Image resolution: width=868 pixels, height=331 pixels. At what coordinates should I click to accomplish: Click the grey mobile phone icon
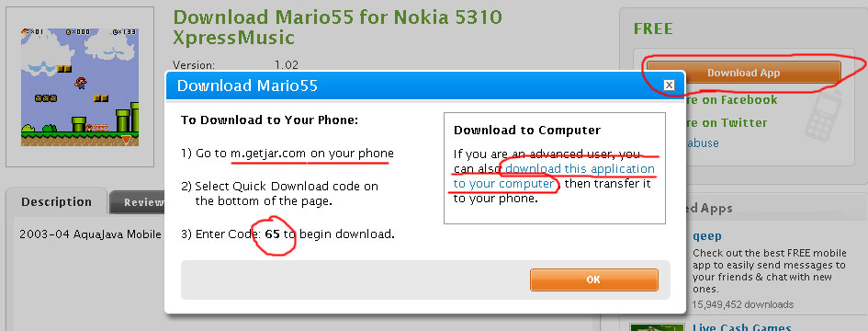823,115
